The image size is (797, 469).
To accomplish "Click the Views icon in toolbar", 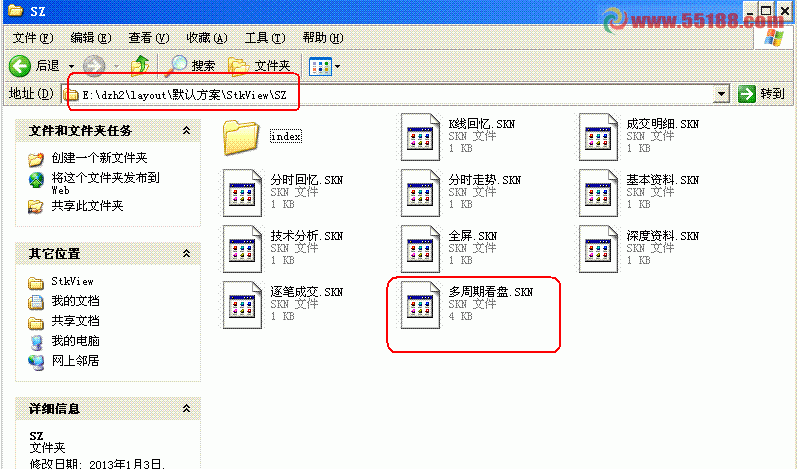I will (320, 67).
